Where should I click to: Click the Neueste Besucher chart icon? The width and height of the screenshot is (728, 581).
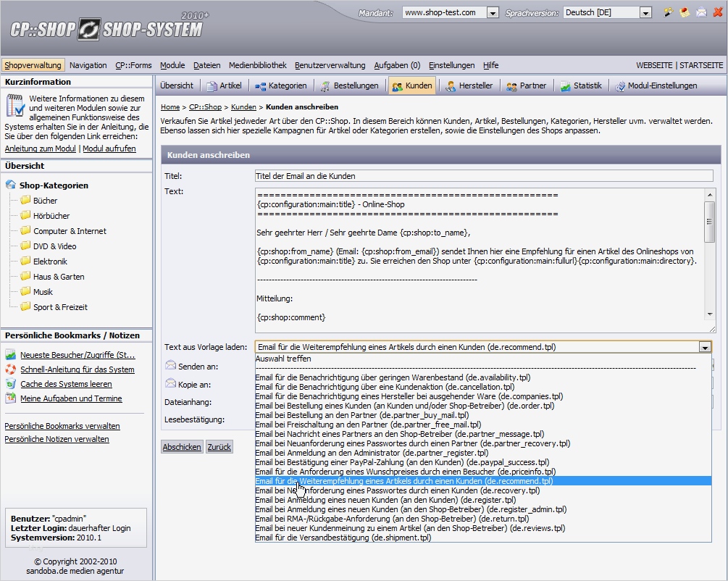(11, 355)
